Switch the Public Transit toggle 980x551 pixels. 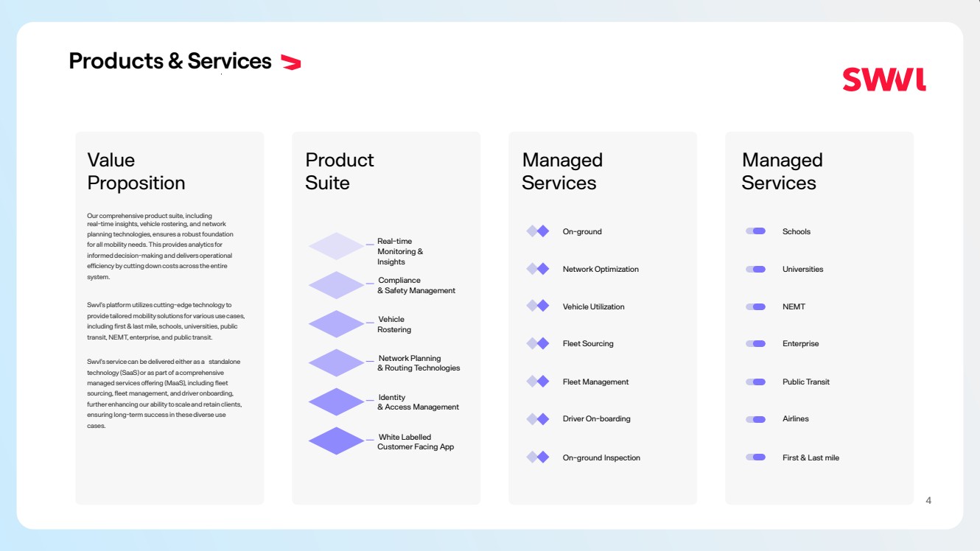[755, 382]
